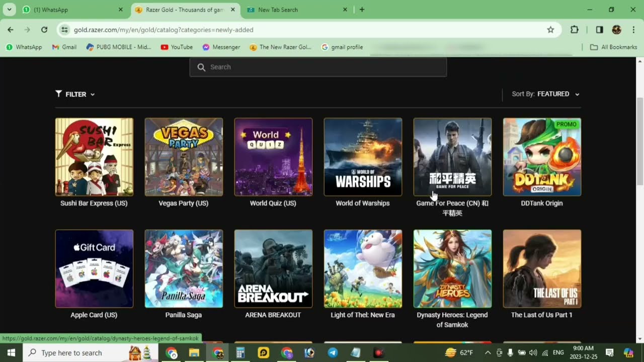Screen dimensions: 644x362
Task: Open the Dynasty Heroes tile image
Action: tap(452, 268)
